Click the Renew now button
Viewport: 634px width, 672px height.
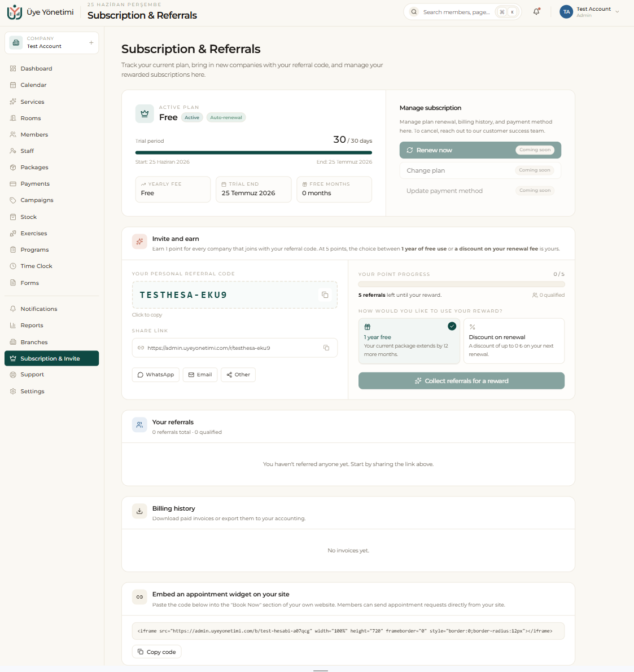(x=480, y=150)
